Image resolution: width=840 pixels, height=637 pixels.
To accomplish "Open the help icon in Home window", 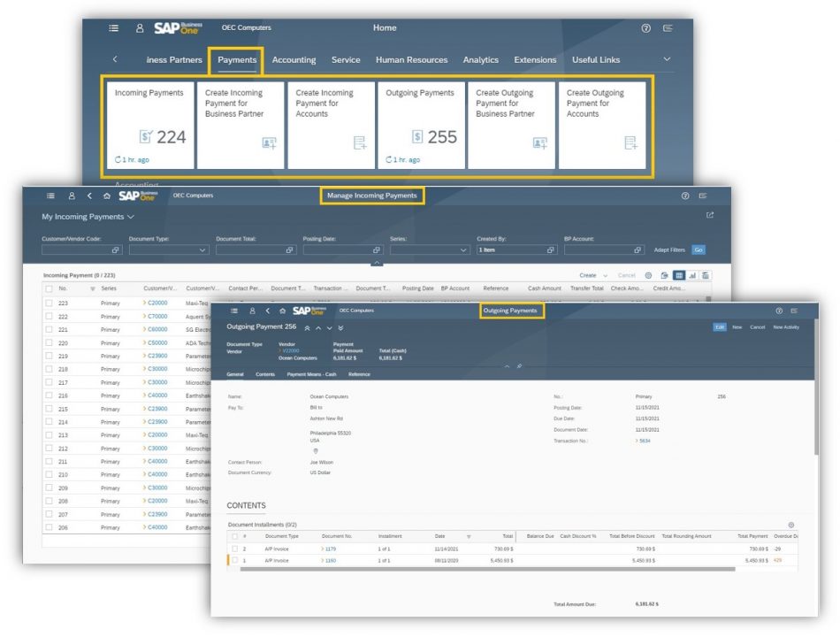I will click(x=646, y=28).
